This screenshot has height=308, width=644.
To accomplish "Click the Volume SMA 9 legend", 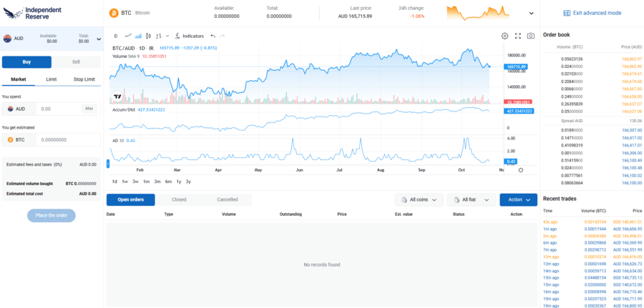I will pos(140,56).
